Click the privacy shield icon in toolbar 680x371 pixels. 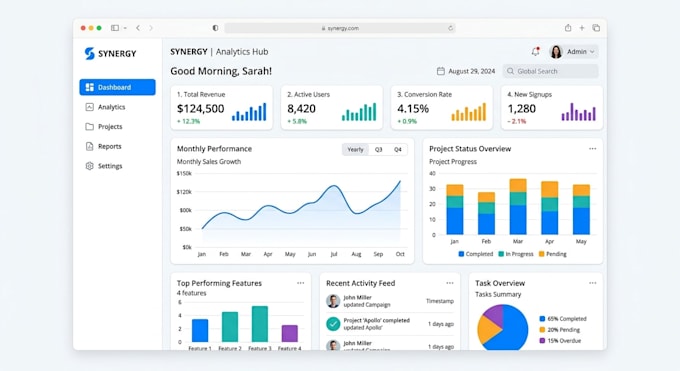coord(215,28)
